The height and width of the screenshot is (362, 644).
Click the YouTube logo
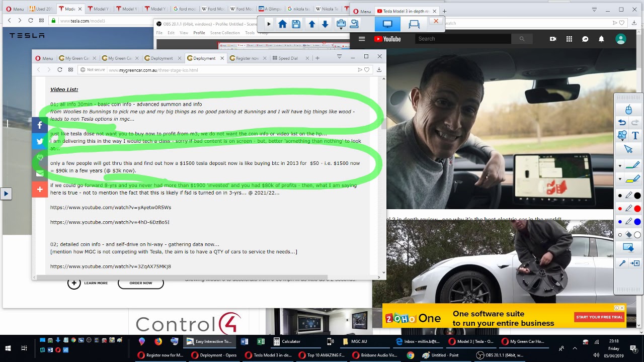(x=387, y=39)
